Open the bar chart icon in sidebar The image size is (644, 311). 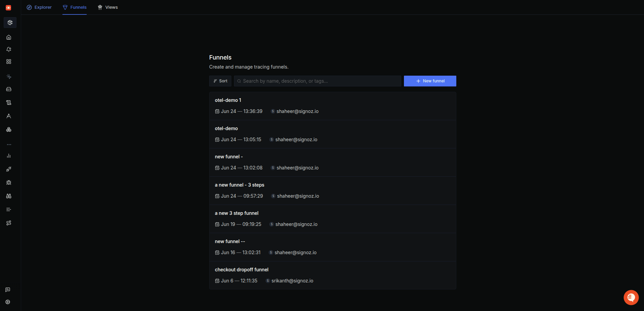click(9, 156)
